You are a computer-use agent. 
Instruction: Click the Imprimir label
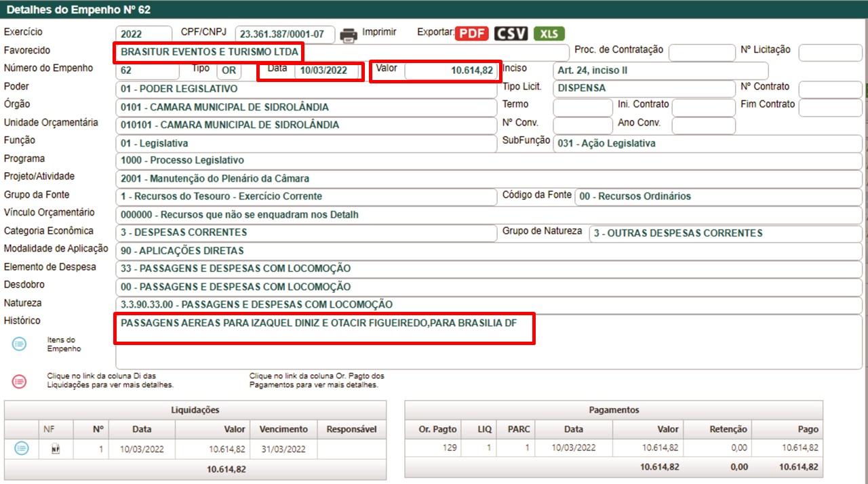pos(379,33)
